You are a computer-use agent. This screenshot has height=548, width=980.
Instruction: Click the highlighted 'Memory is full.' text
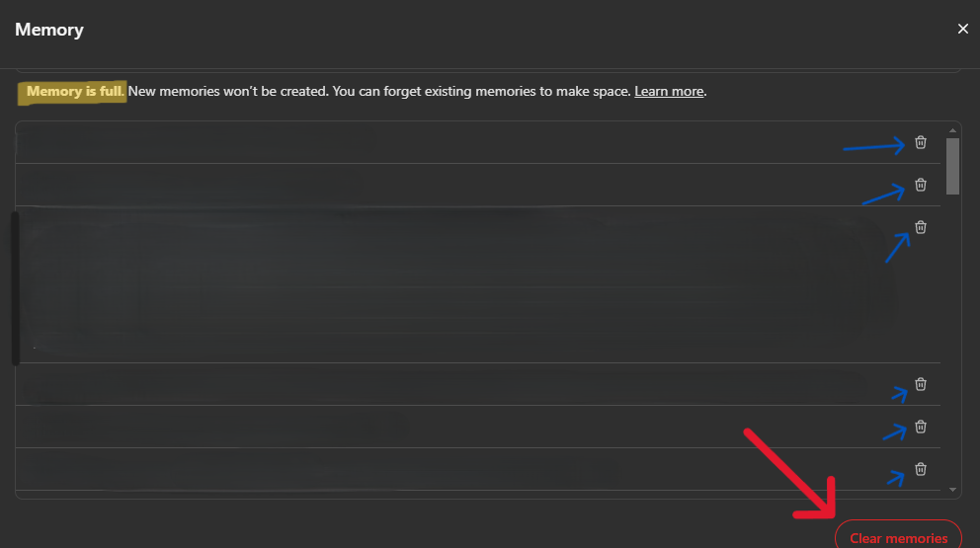coord(74,91)
